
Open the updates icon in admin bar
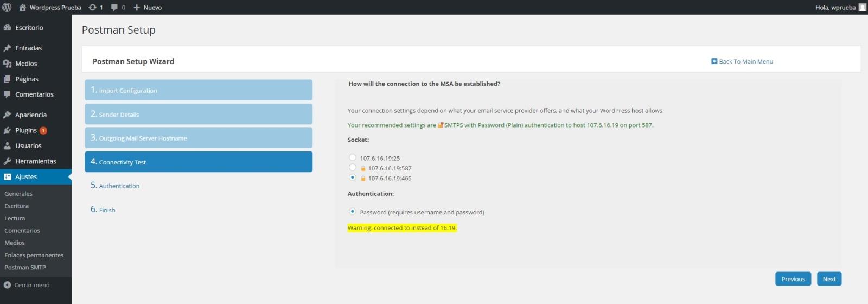pos(92,7)
